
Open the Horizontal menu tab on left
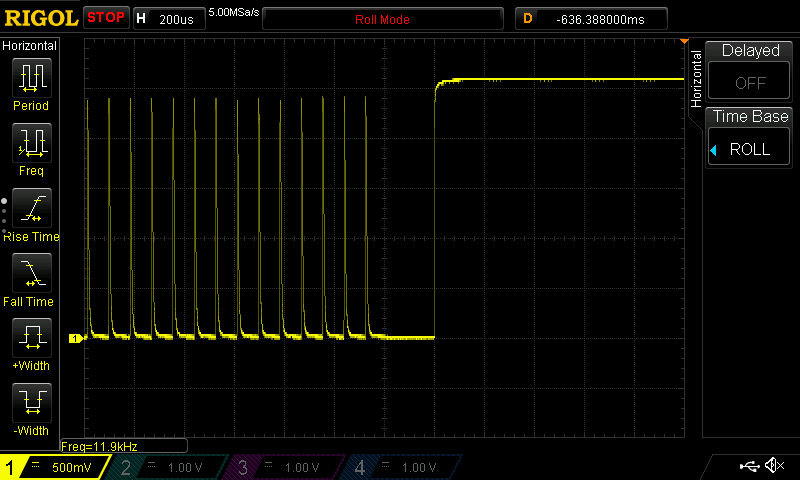[30, 46]
